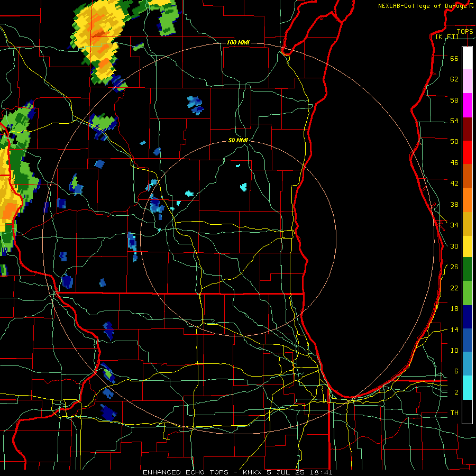Click the "K FT" units label
Image resolution: width=476 pixels, height=476 pixels.
pos(447,36)
